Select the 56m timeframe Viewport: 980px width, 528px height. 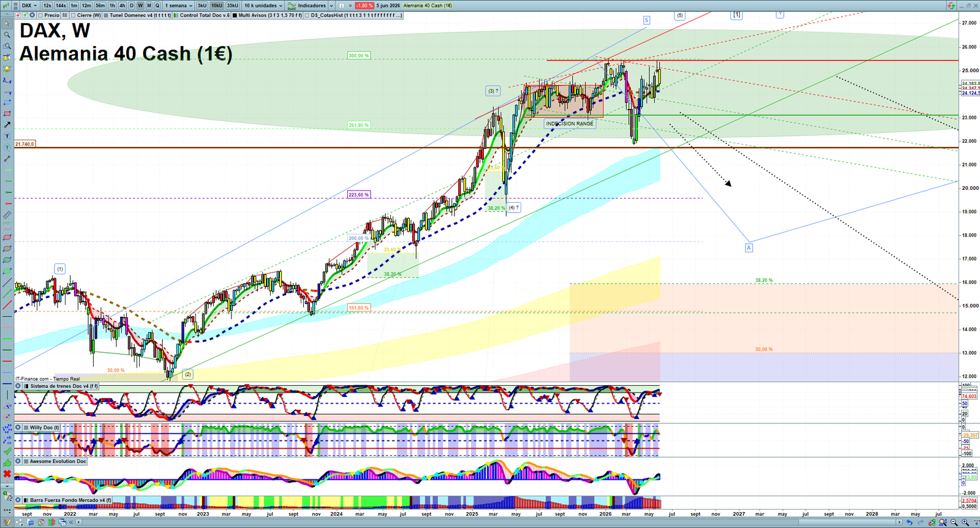[100, 6]
